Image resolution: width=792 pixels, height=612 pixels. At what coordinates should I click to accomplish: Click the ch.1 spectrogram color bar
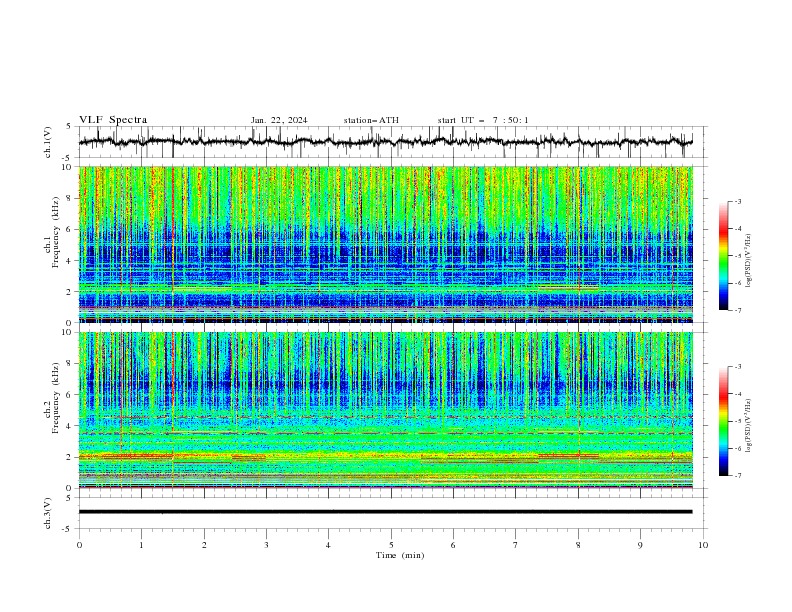[723, 256]
